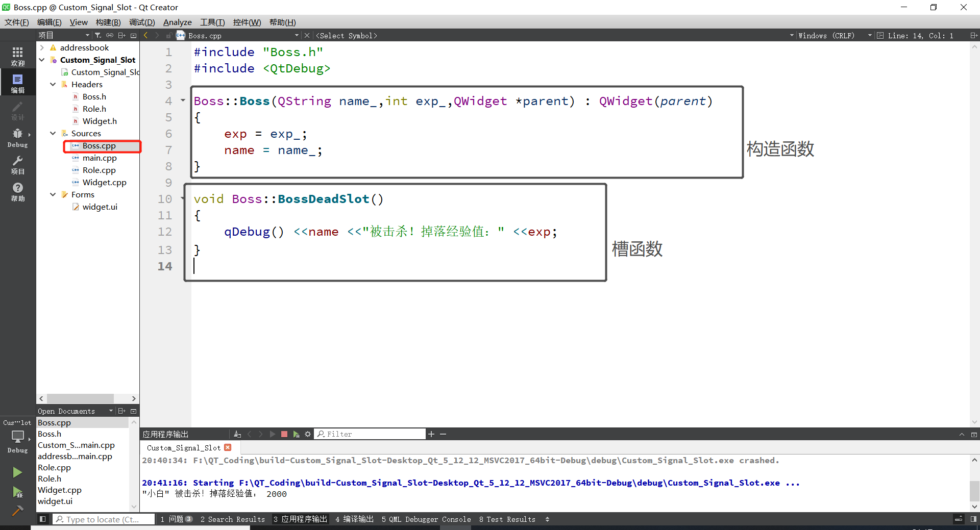Zoom in the output text with plus
980x530 pixels.
(x=431, y=434)
